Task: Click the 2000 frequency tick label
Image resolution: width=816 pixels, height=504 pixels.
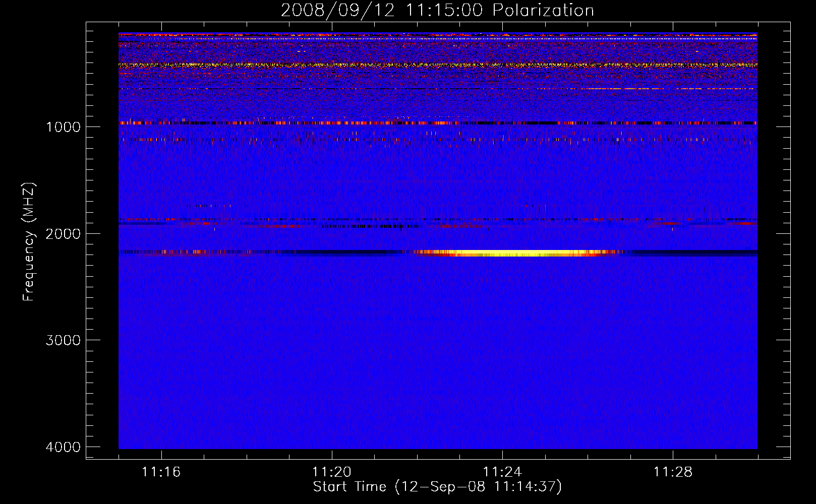Action: [x=63, y=234]
